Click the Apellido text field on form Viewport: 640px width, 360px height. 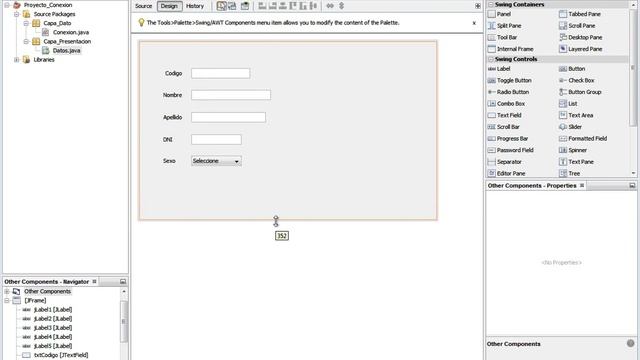point(228,117)
